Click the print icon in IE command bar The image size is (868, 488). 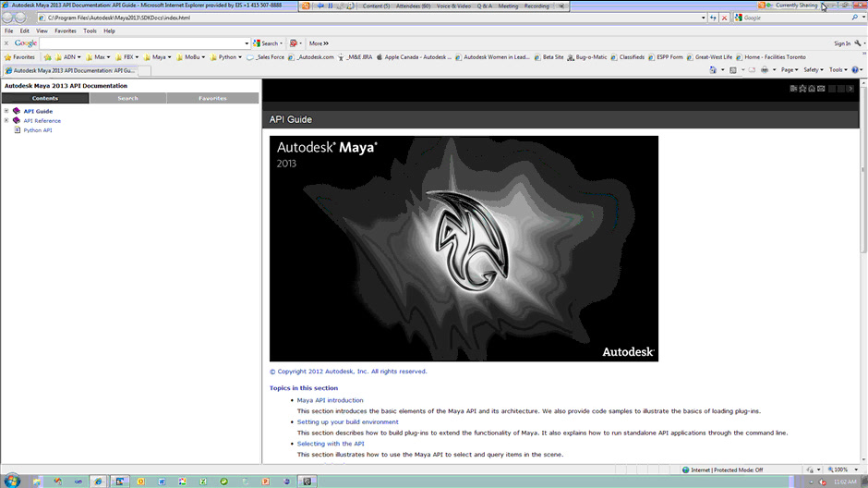[x=765, y=70]
